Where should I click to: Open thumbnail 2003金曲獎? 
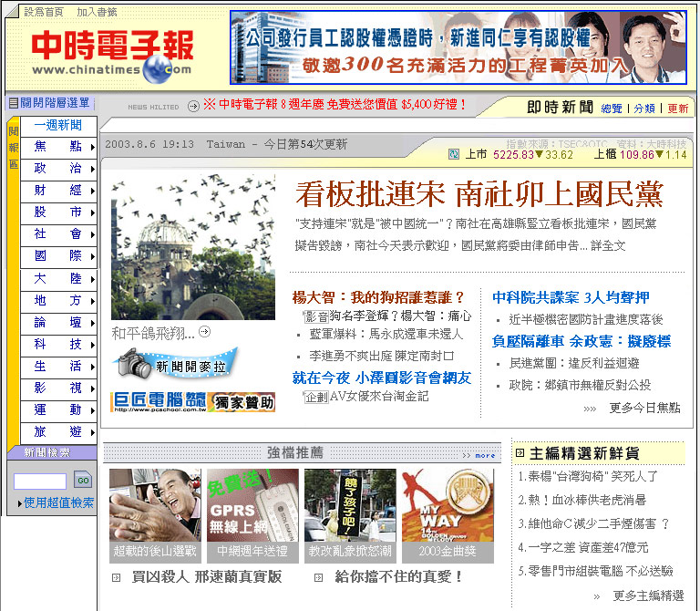click(x=448, y=516)
